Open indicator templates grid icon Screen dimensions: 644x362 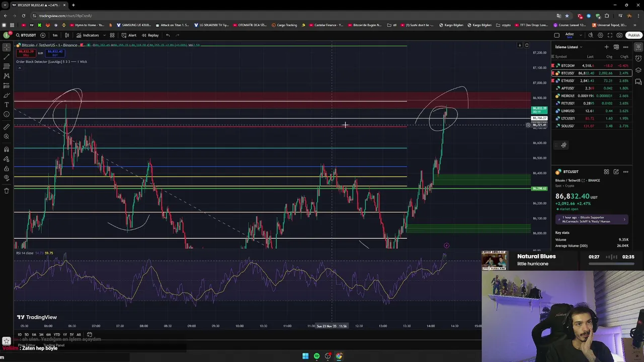click(112, 35)
